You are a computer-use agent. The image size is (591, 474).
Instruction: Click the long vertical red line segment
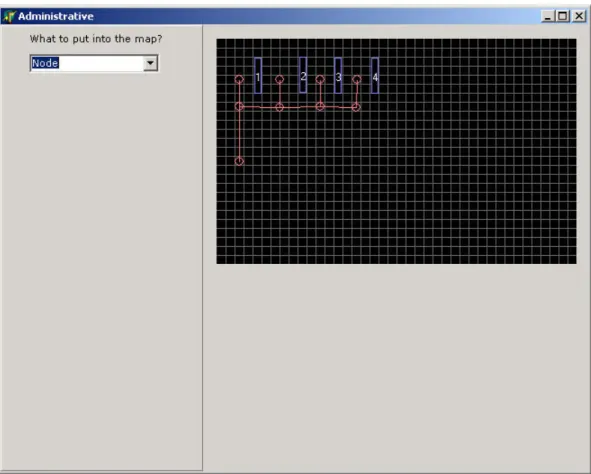tap(239, 134)
